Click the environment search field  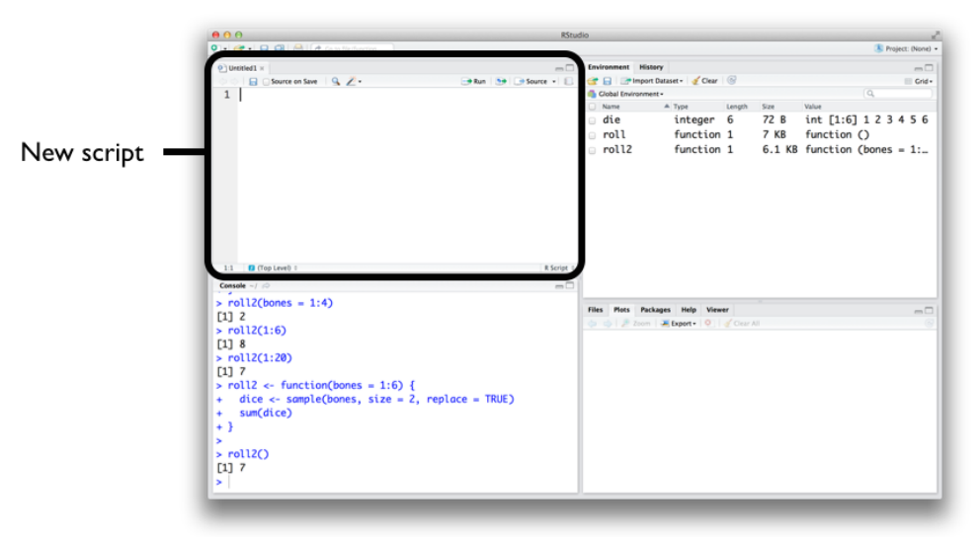(x=899, y=94)
